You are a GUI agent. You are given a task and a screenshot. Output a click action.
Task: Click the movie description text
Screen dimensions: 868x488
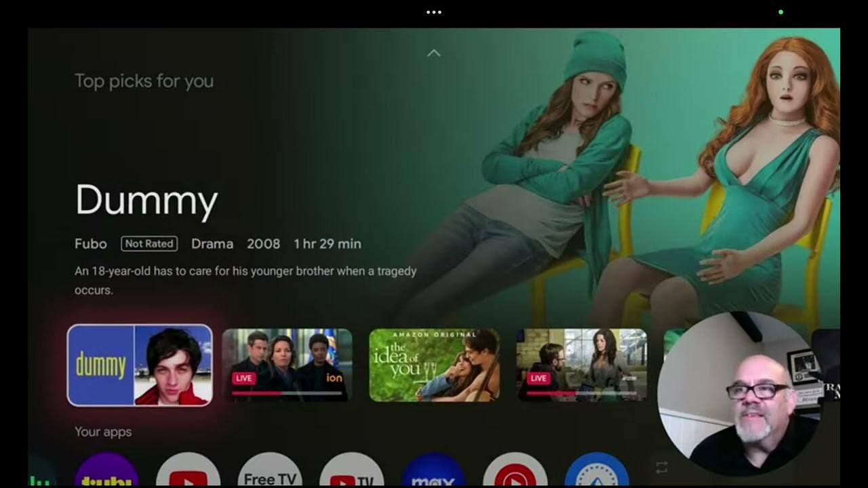tap(245, 281)
